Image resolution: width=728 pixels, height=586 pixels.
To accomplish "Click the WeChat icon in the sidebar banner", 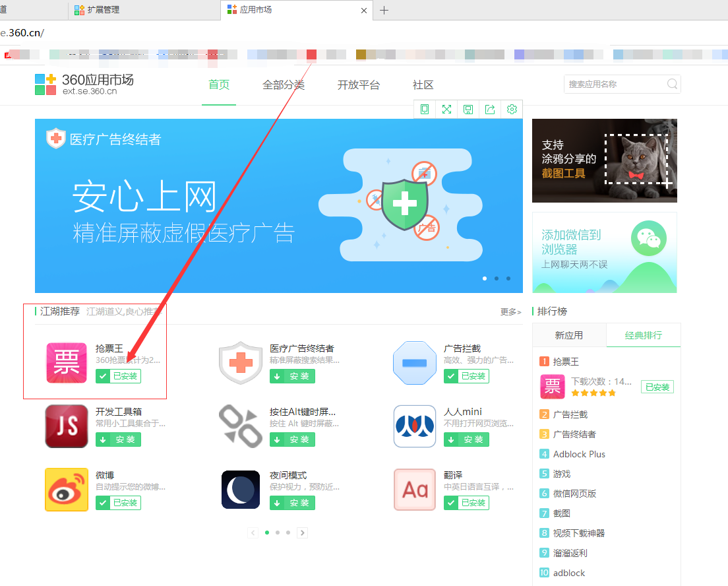I will click(648, 238).
